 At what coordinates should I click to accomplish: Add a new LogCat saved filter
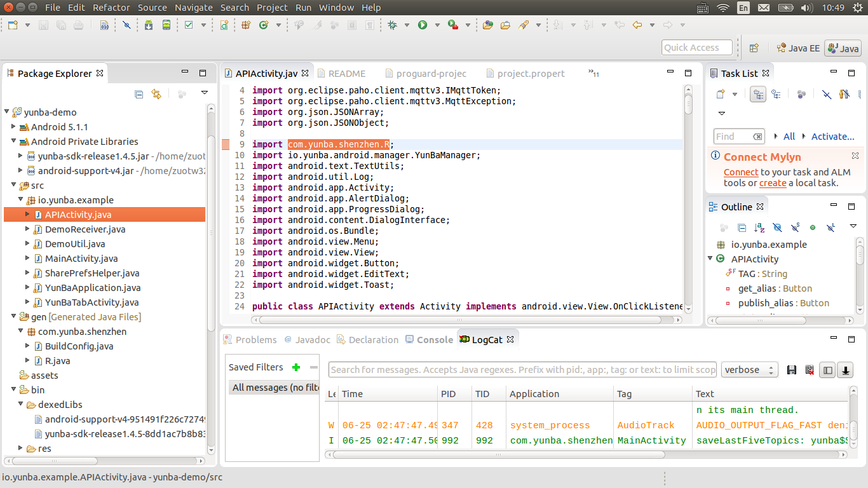pos(295,367)
